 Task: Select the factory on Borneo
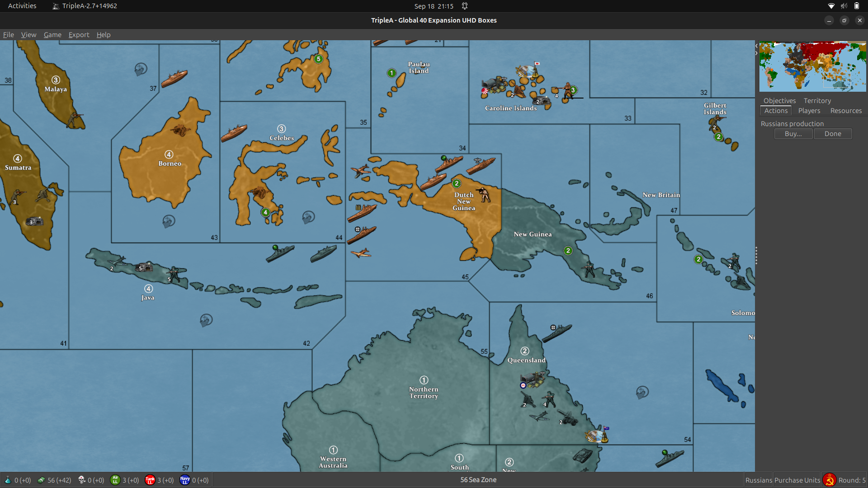(180, 130)
